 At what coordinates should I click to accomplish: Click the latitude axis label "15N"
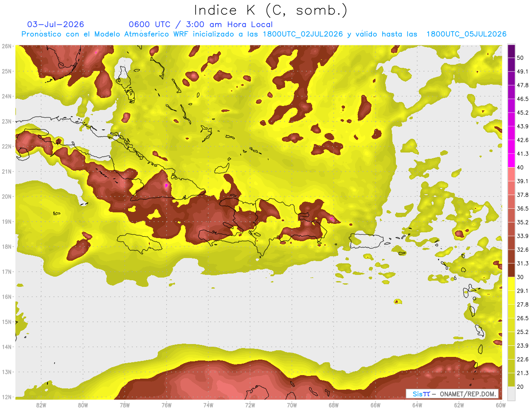point(7,322)
